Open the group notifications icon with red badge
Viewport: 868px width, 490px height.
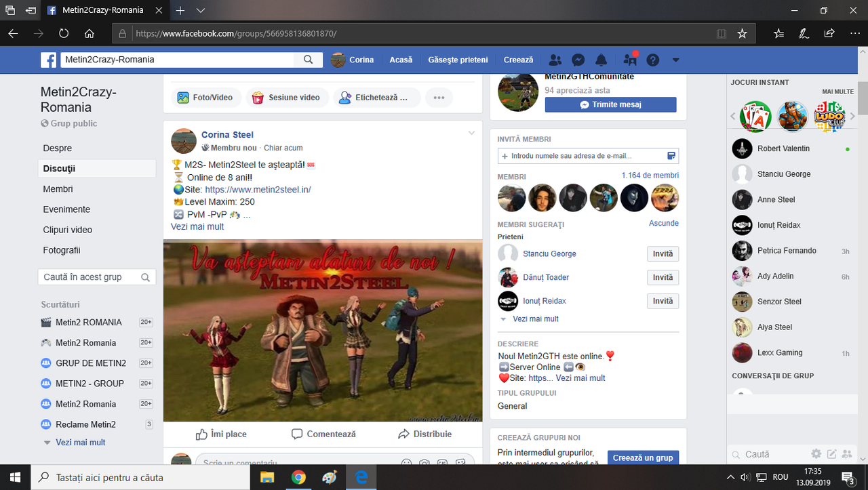pos(630,60)
